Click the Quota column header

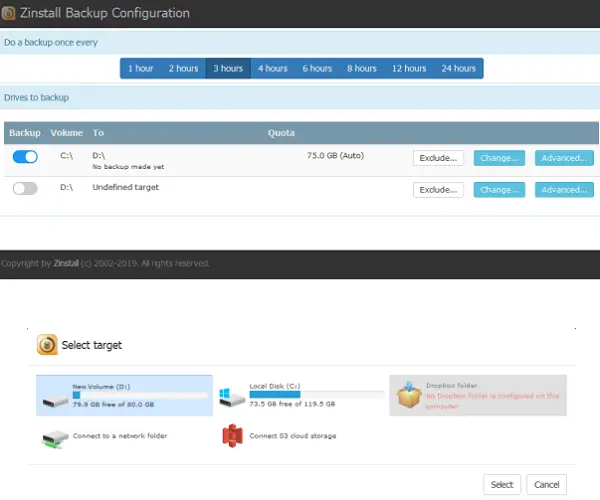click(281, 133)
